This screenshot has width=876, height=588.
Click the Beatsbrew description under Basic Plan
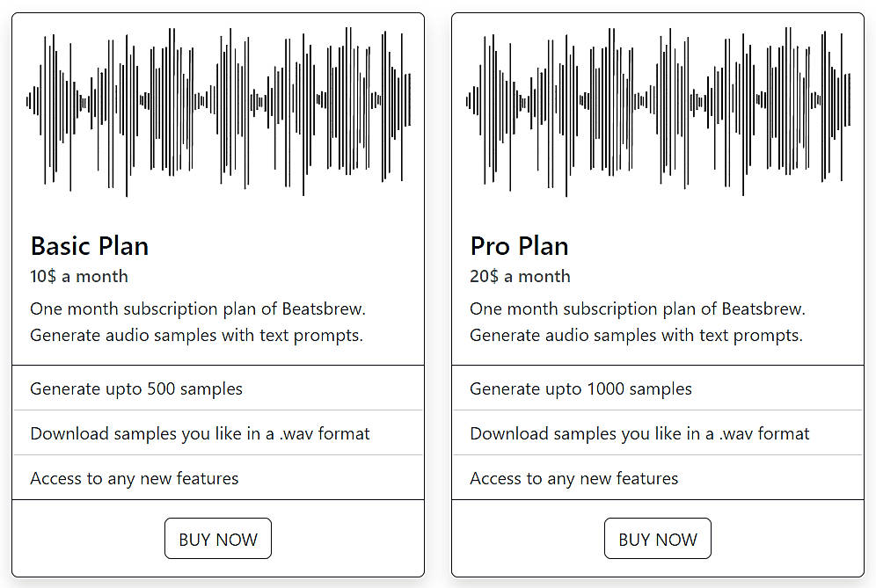click(198, 322)
